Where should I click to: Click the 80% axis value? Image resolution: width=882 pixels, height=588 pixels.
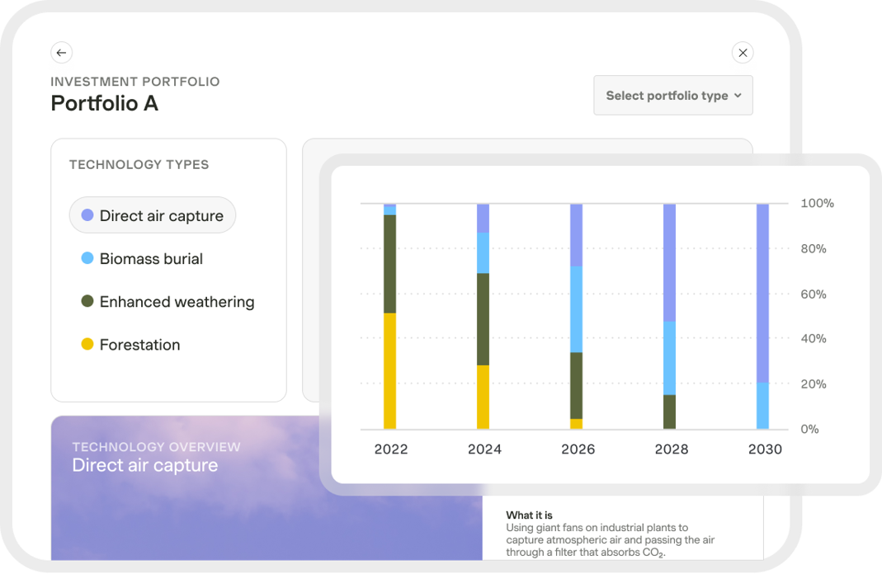[x=814, y=248]
